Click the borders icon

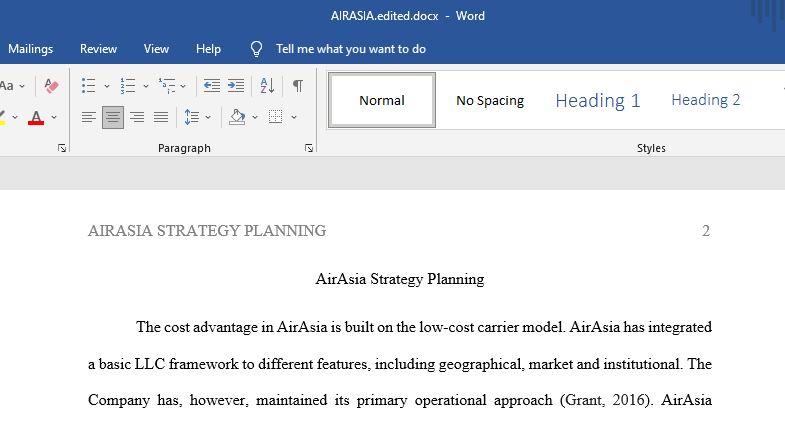click(x=275, y=117)
